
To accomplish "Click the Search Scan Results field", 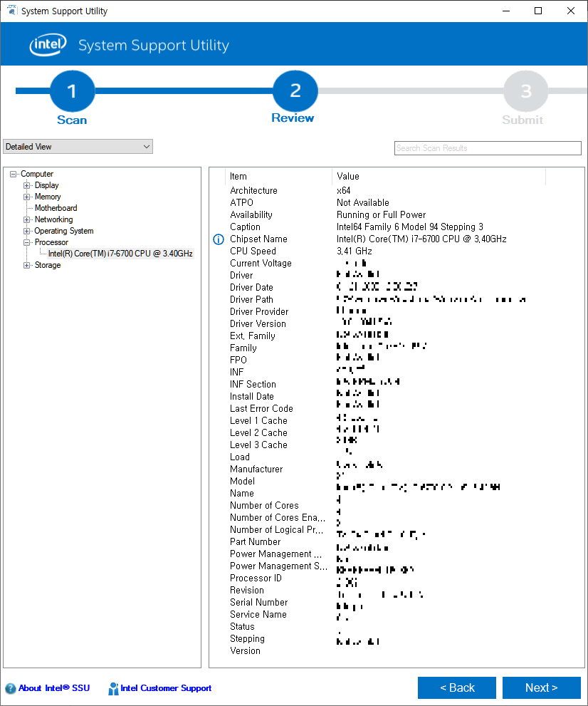I will tap(488, 148).
